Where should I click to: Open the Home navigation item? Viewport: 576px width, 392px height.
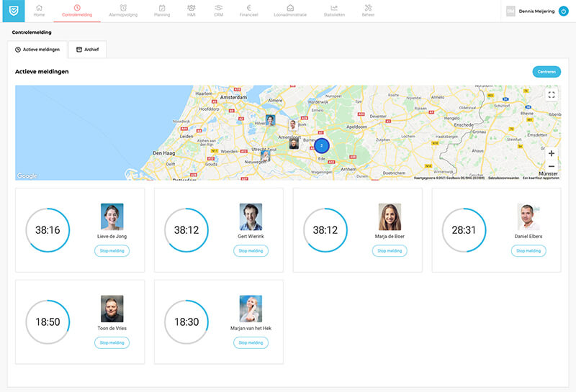pyautogui.click(x=39, y=11)
